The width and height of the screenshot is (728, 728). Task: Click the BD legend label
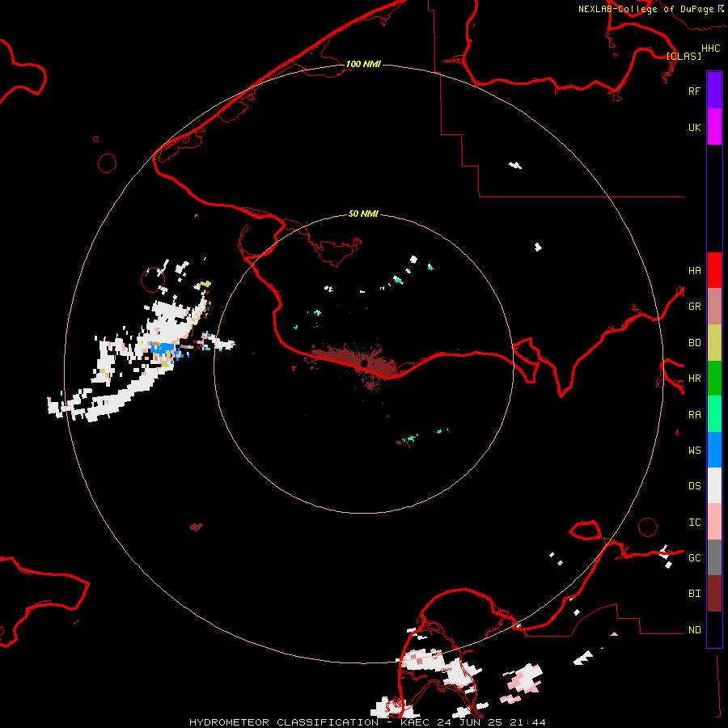pyautogui.click(x=694, y=343)
